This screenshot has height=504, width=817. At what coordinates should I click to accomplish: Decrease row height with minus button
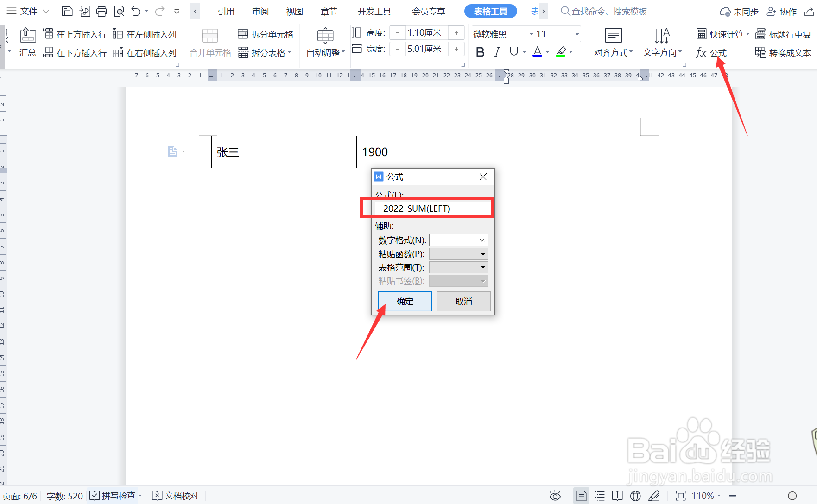tap(398, 33)
